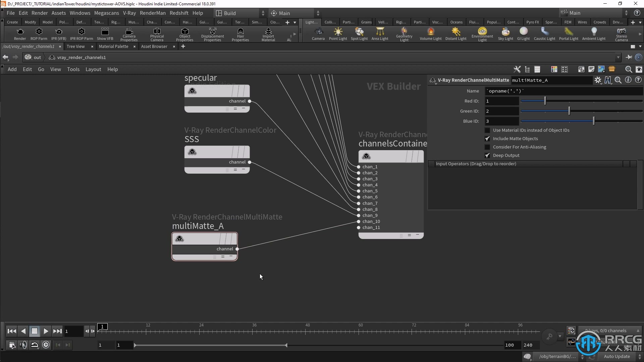
Task: Toggle Deep Output checkbox
Action: click(x=487, y=155)
